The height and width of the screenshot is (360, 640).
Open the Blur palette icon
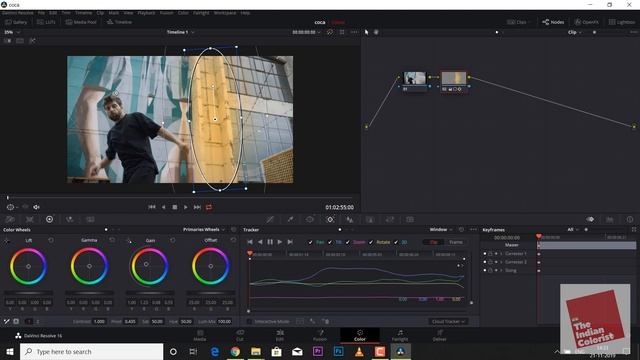[x=350, y=220]
